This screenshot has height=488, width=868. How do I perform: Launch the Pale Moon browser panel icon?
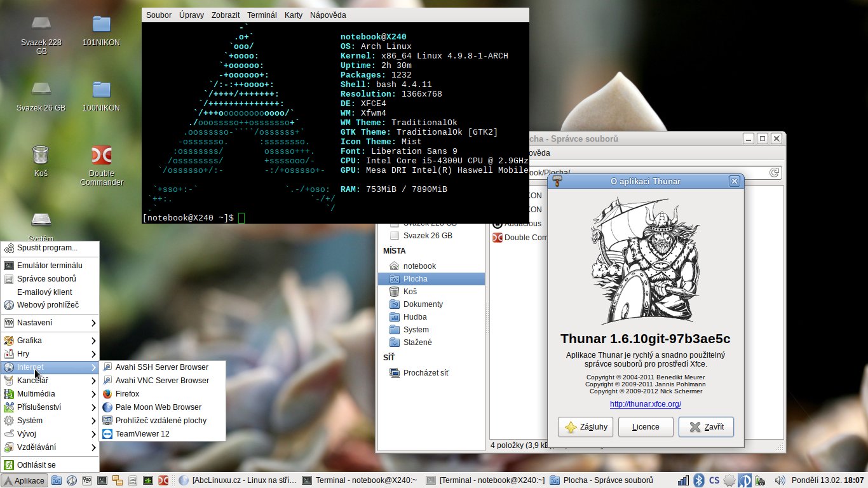coord(72,480)
